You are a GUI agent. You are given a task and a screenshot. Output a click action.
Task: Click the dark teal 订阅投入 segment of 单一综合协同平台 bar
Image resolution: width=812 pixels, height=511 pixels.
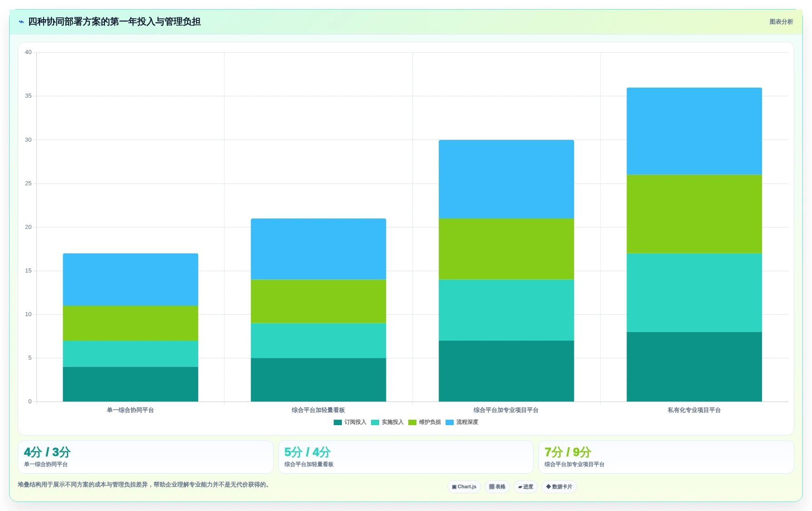[130, 384]
